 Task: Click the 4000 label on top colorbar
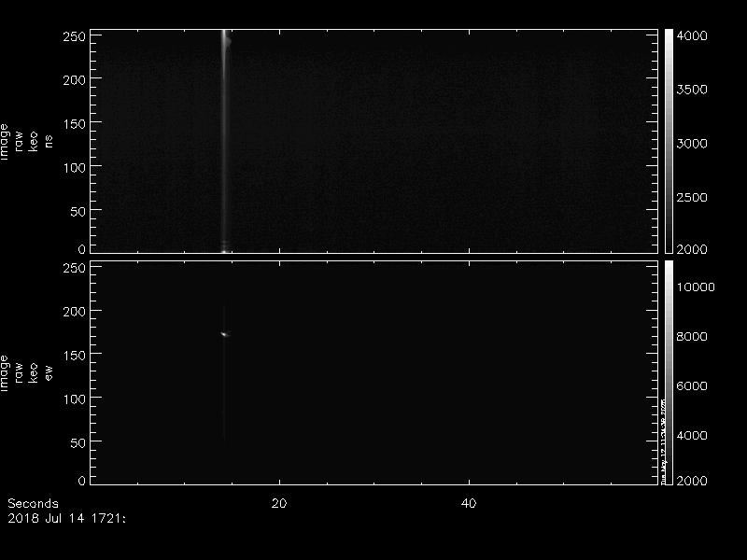[692, 35]
